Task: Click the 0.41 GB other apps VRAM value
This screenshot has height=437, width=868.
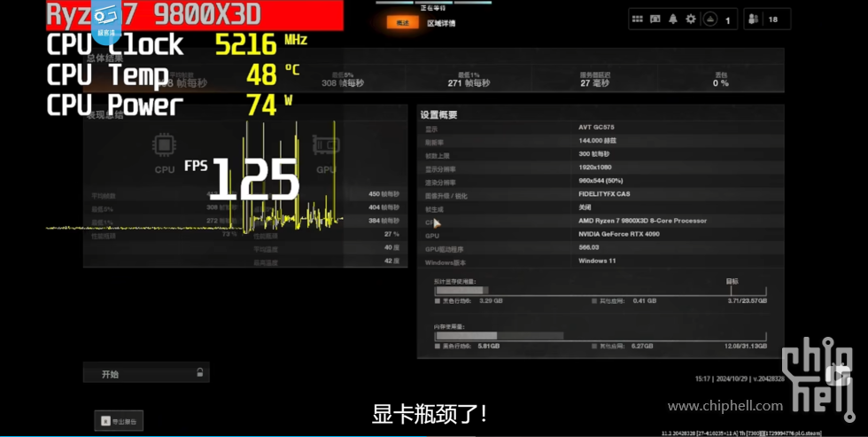Action: click(644, 300)
